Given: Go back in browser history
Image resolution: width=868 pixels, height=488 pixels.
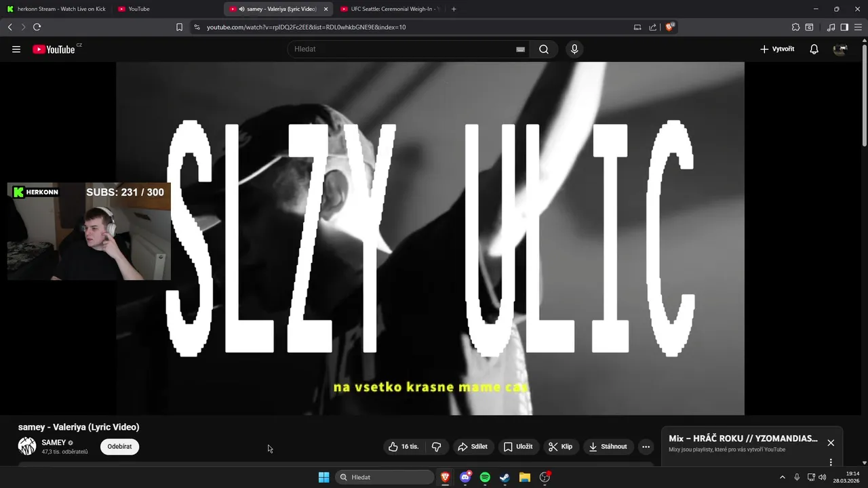Looking at the screenshot, I should 9,27.
